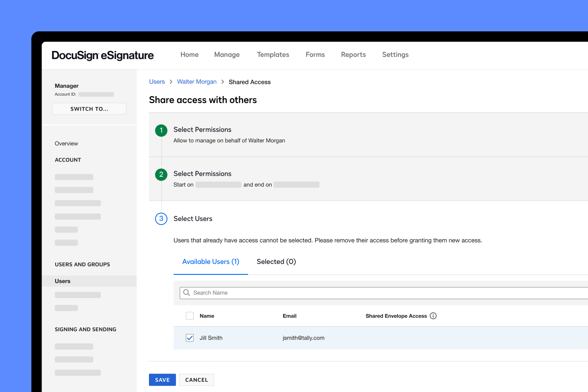The height and width of the screenshot is (392, 588).
Task: Click the SAVE button
Action: click(162, 379)
